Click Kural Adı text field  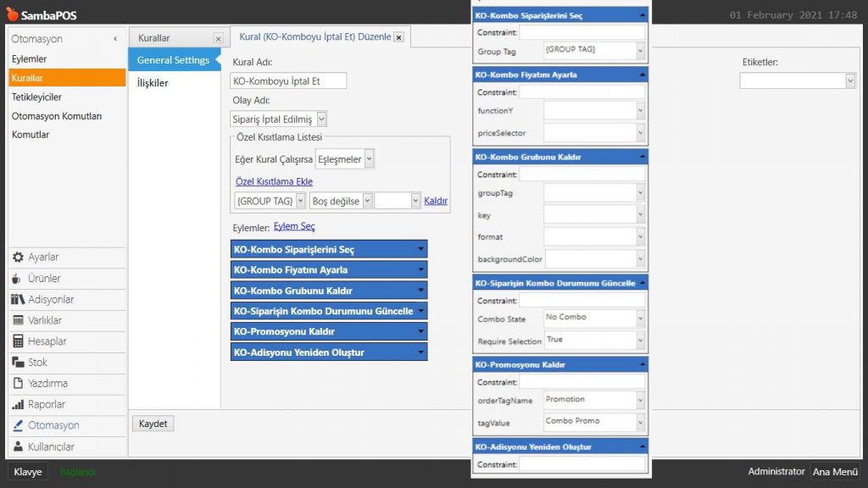288,80
